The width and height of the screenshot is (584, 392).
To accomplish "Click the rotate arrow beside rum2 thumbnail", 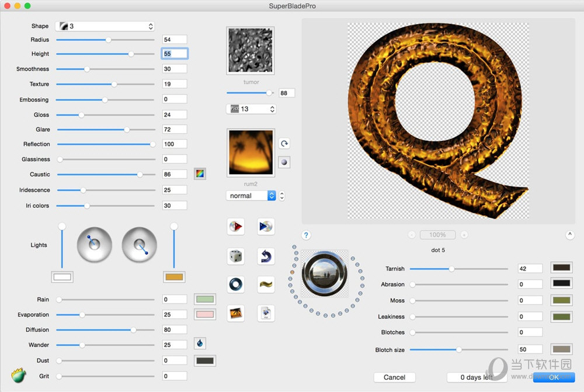I will pyautogui.click(x=284, y=144).
